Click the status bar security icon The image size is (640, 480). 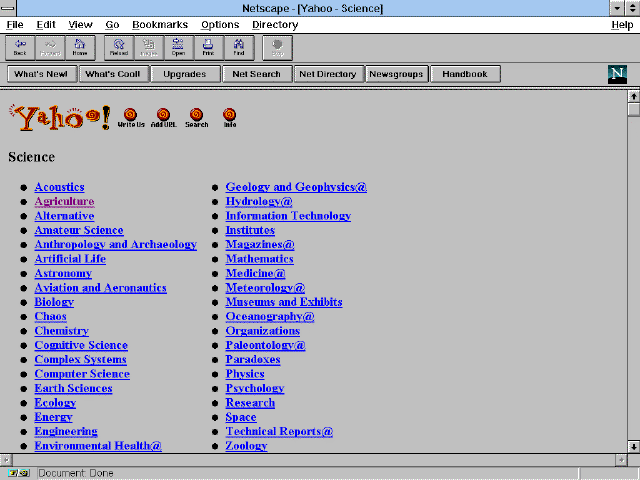19,473
